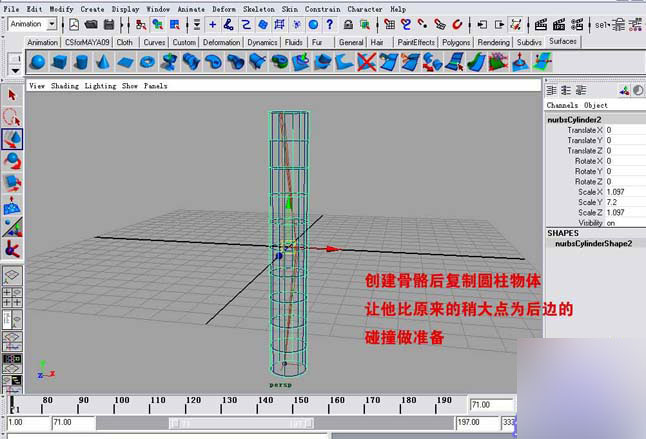Open the Channels menu in the channel box
Image resolution: width=646 pixels, height=439 pixels.
tap(562, 105)
